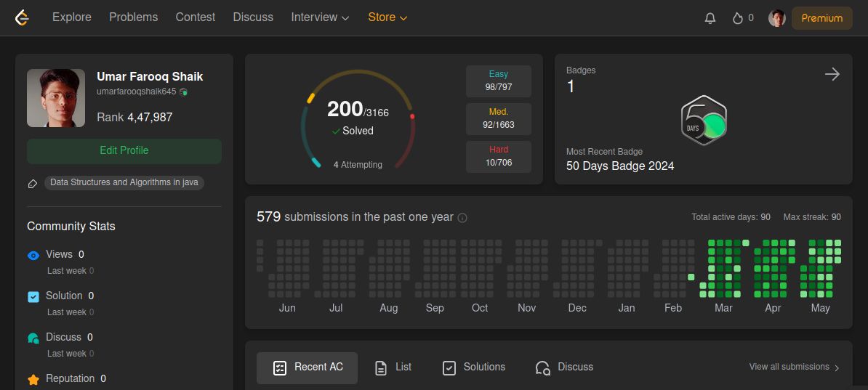This screenshot has width=868, height=390.
Task: Click the Views eye icon
Action: [33, 255]
